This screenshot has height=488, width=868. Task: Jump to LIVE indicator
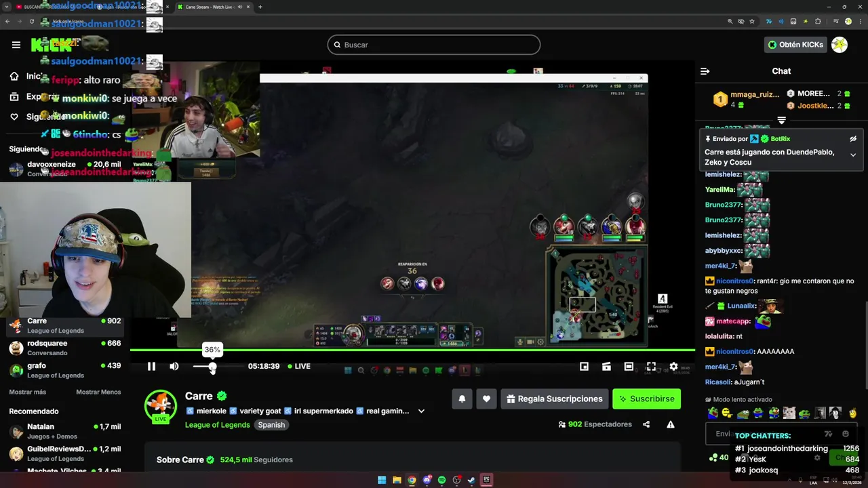pos(299,366)
